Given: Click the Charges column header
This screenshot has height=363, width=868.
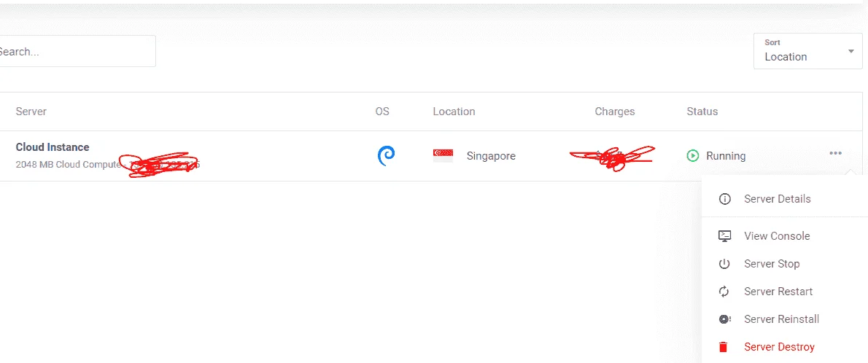Looking at the screenshot, I should pyautogui.click(x=614, y=112).
